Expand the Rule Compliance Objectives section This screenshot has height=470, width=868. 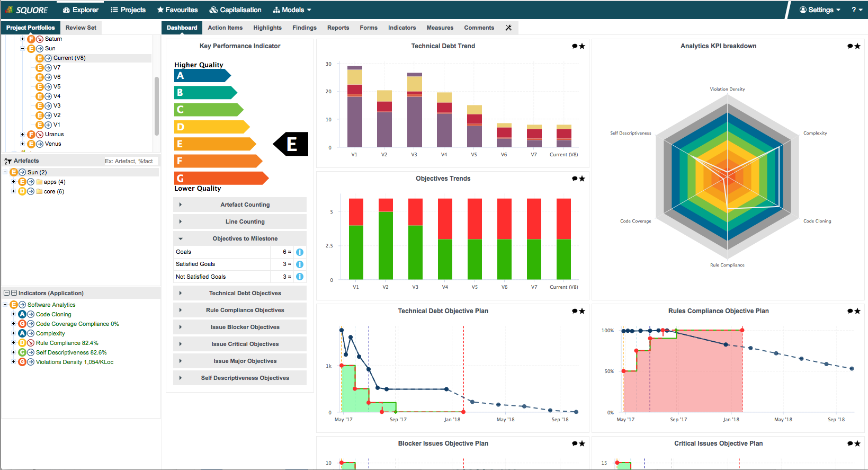(x=240, y=310)
